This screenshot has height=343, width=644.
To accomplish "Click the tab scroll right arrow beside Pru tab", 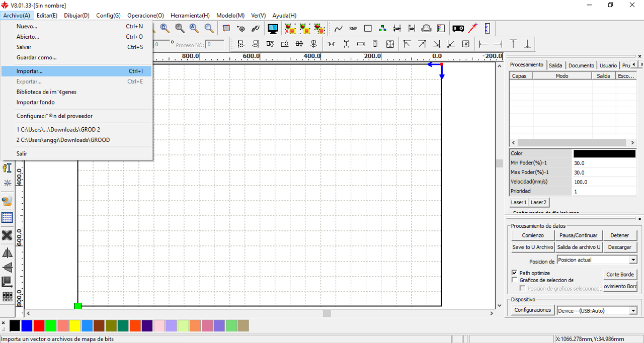I will (x=640, y=65).
